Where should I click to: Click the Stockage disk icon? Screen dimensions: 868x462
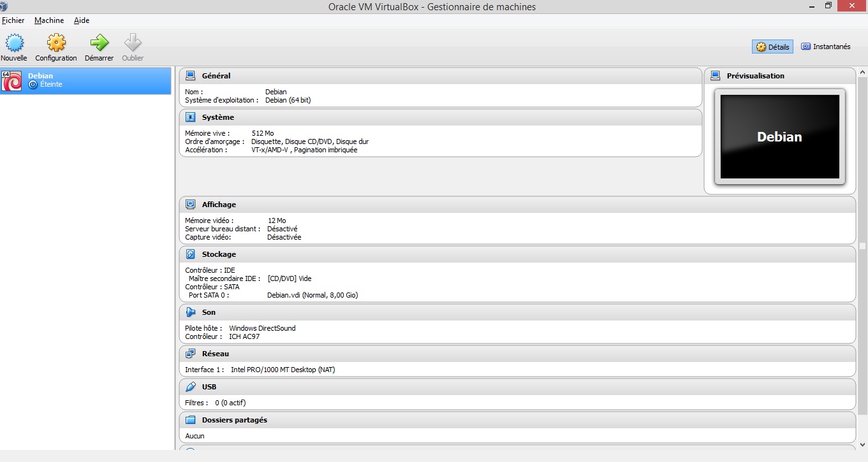190,254
